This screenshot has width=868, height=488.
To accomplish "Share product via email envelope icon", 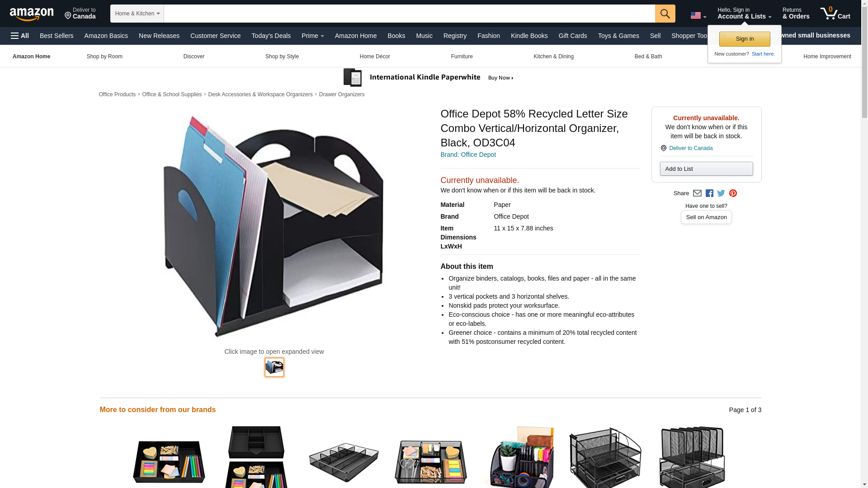I will (x=697, y=193).
